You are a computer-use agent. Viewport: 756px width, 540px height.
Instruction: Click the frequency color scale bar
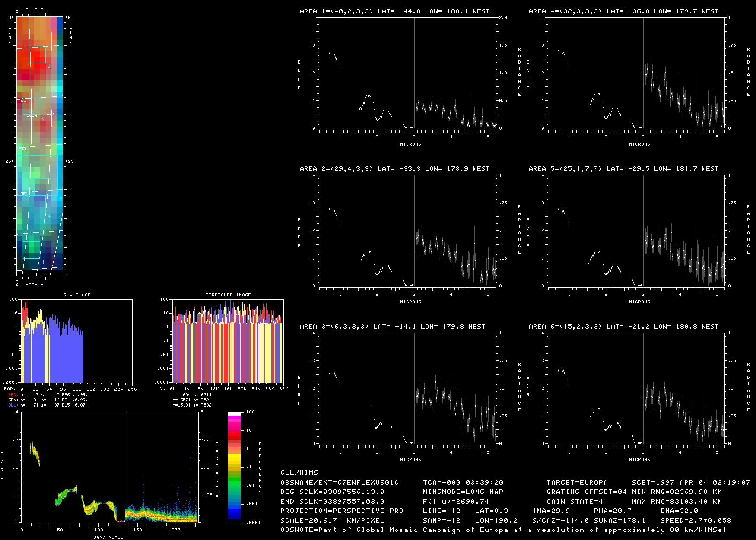tap(234, 467)
